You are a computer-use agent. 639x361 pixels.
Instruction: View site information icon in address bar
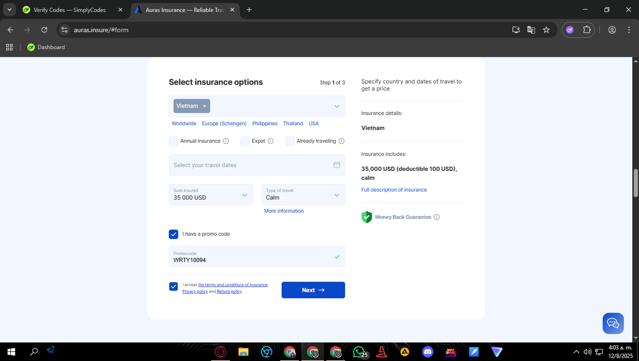click(x=64, y=30)
